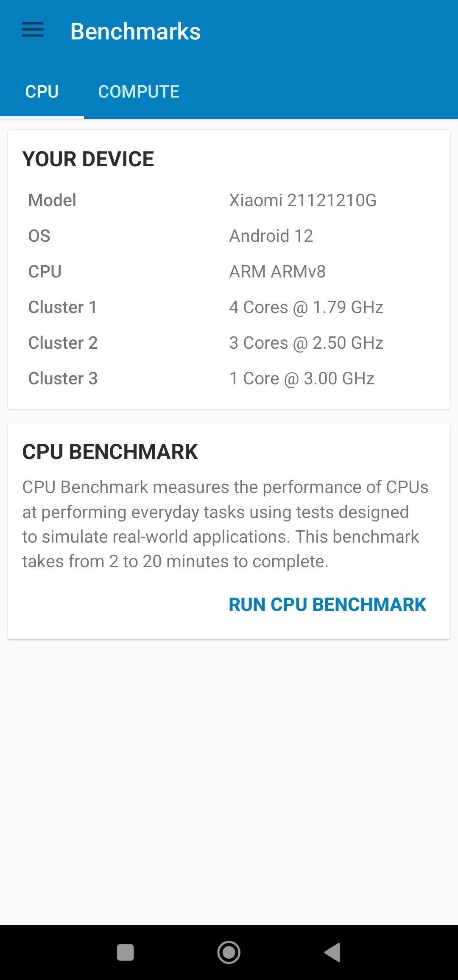Tap 4 Cores @ 1.79 GHz value
The height and width of the screenshot is (980, 458).
(x=306, y=307)
